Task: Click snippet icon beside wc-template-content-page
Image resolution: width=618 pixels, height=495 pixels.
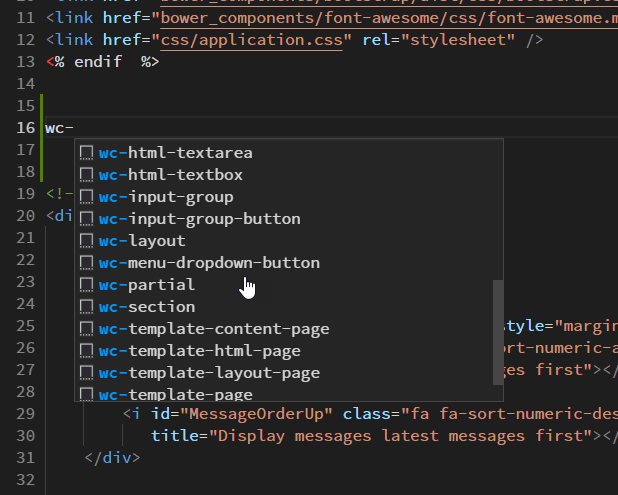Action: tap(86, 329)
